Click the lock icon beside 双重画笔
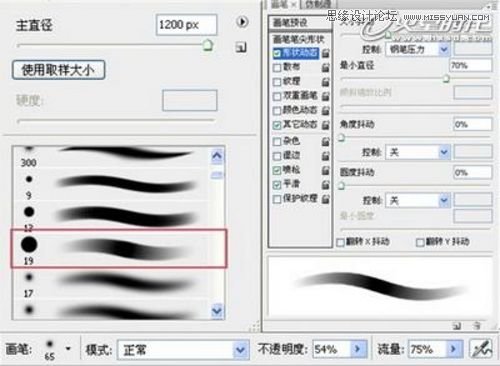This screenshot has height=366, width=500. (326, 96)
